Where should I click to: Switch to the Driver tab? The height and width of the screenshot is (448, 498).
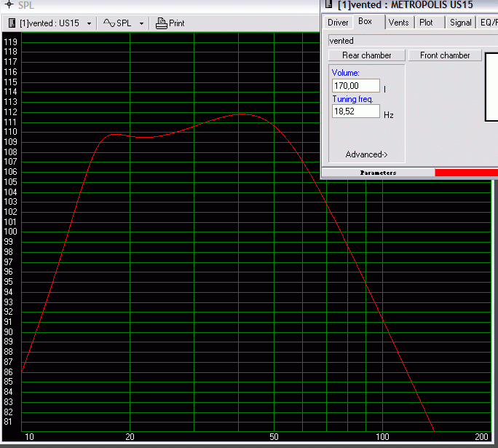[x=338, y=23]
